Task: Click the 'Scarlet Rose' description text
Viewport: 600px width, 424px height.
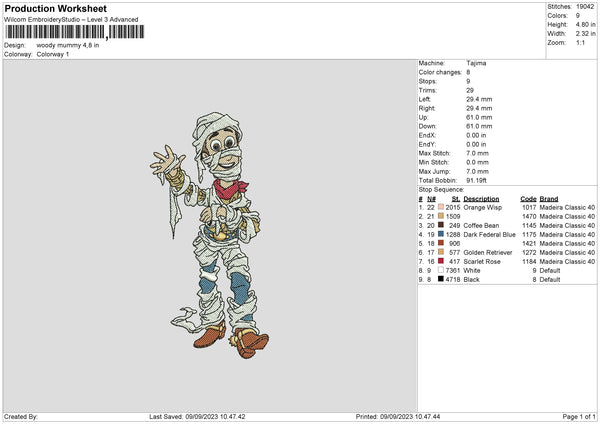Action: pos(482,262)
